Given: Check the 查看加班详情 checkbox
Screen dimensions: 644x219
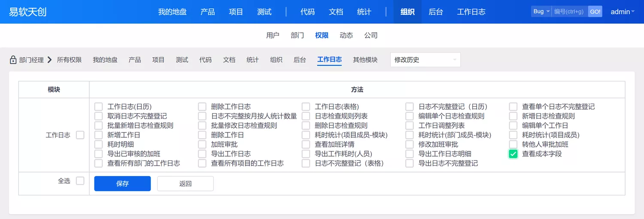Looking at the screenshot, I should pyautogui.click(x=306, y=145).
